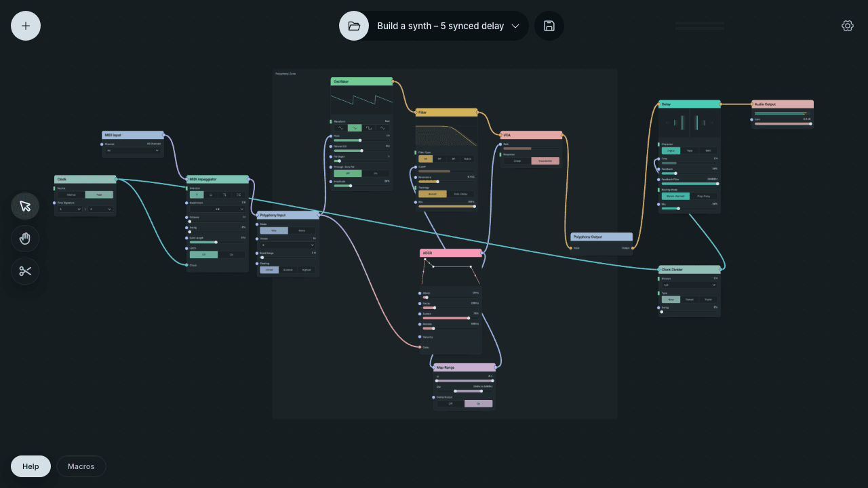The image size is (868, 488).
Task: Click the Help button
Action: [31, 466]
